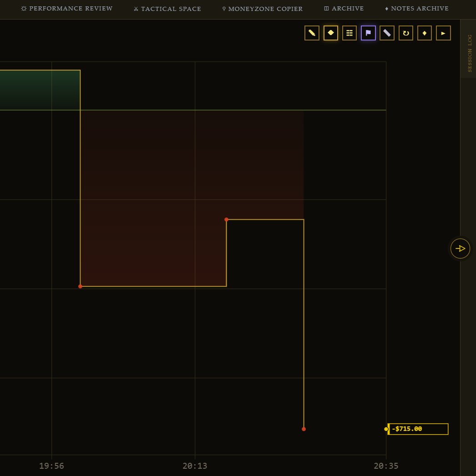This screenshot has height=476, width=476.
Task: Toggle the purple flag tool
Action: click(x=368, y=33)
